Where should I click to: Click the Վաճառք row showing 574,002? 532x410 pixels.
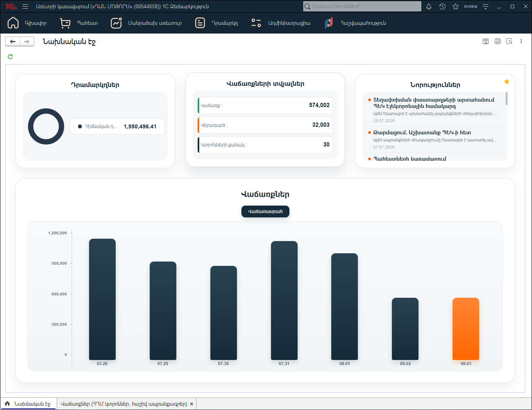point(265,106)
